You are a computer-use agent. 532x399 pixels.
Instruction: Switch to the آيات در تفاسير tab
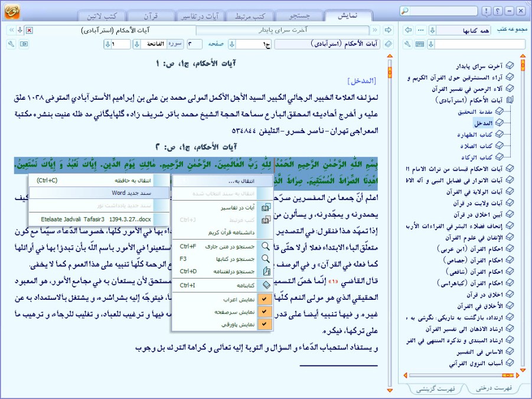click(200, 16)
